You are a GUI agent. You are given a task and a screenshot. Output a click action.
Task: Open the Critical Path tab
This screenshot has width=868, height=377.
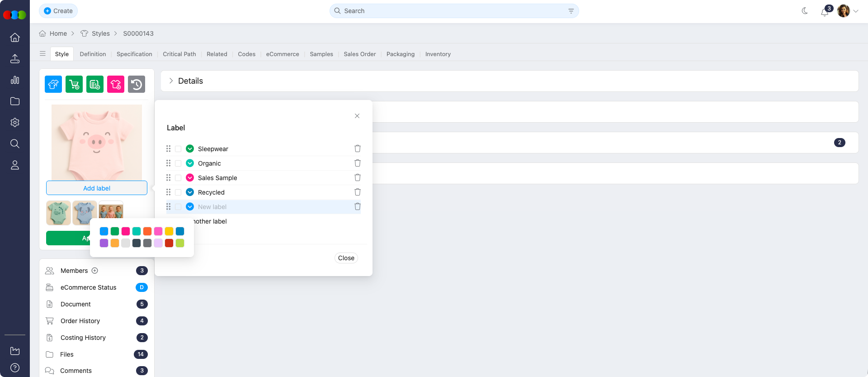click(x=179, y=54)
